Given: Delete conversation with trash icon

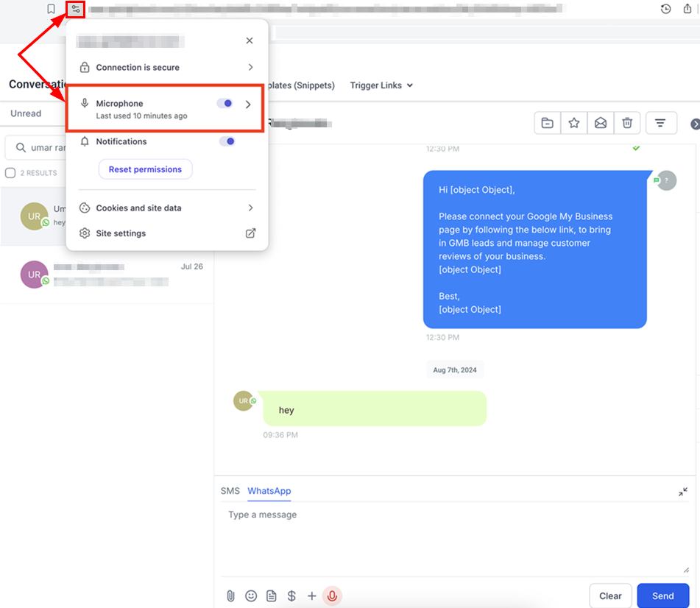Looking at the screenshot, I should [627, 123].
